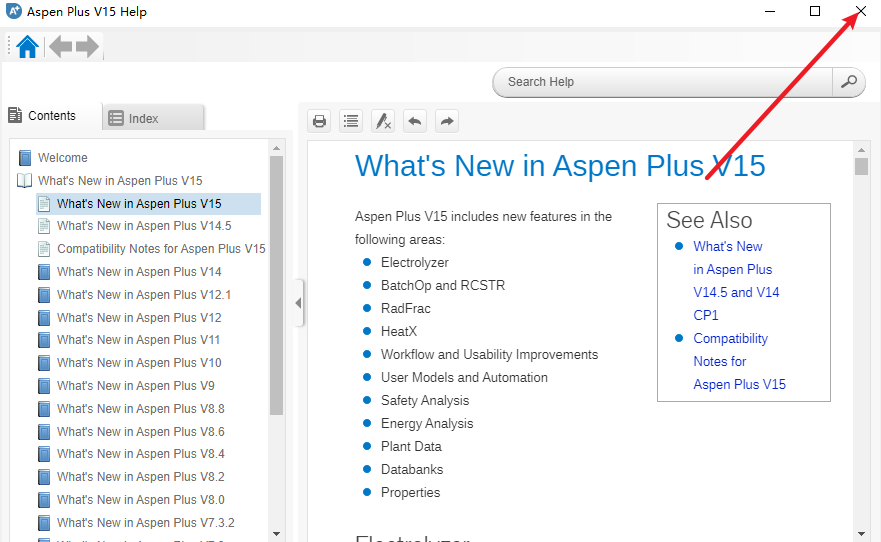Viewport: 881px width, 542px height.
Task: Select the Contents tab
Action: pyautogui.click(x=51, y=116)
